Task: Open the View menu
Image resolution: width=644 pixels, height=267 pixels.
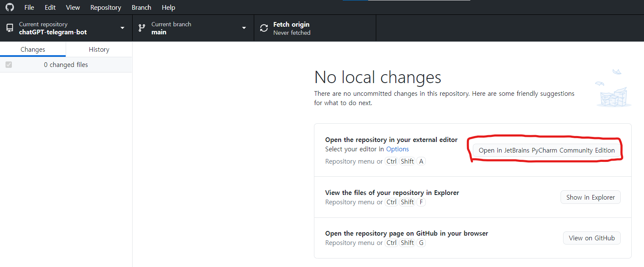Action: (x=73, y=8)
